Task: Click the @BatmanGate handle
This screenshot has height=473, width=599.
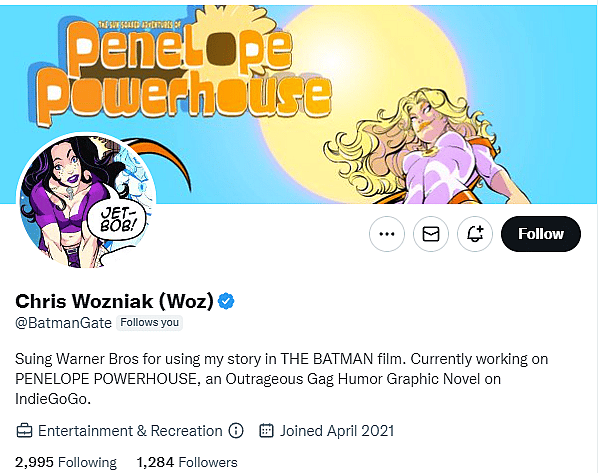Action: click(x=63, y=323)
